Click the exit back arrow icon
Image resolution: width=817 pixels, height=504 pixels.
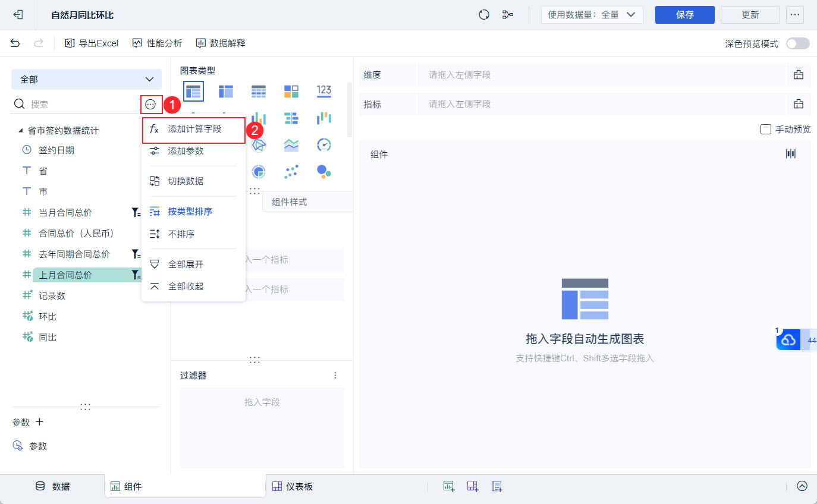tap(18, 15)
